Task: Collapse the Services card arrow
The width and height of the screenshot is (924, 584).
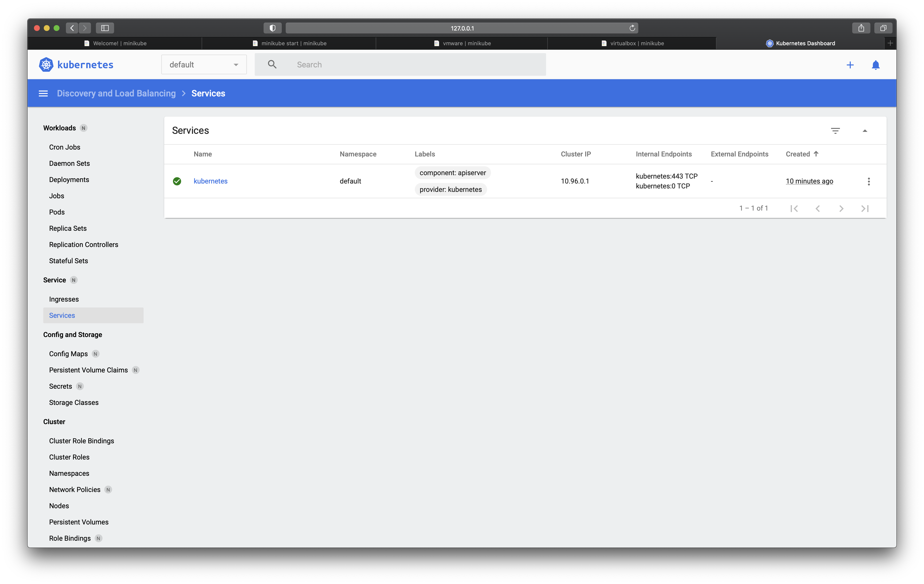Action: click(x=864, y=131)
